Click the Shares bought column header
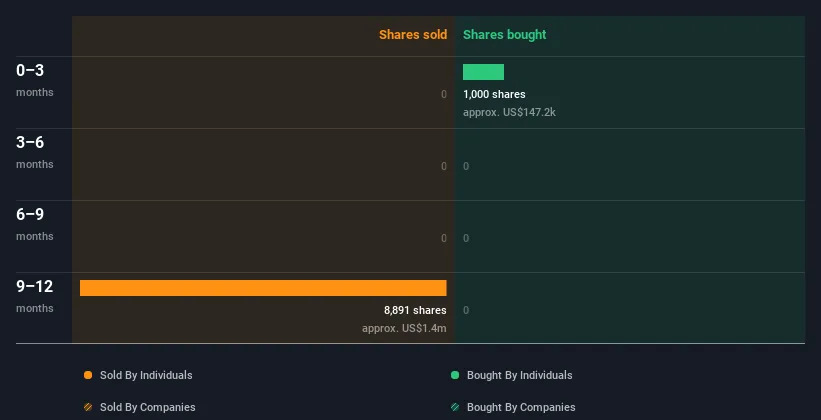Image resolution: width=821 pixels, height=420 pixels. pyautogui.click(x=505, y=35)
